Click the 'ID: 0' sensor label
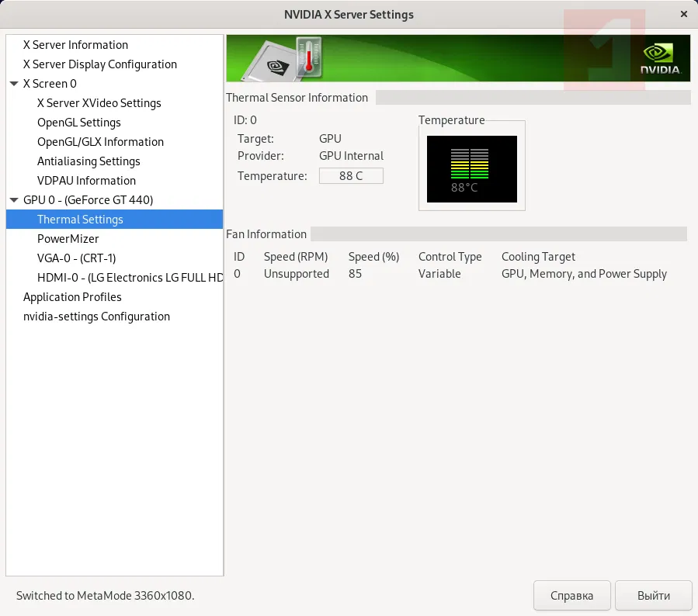 (245, 120)
